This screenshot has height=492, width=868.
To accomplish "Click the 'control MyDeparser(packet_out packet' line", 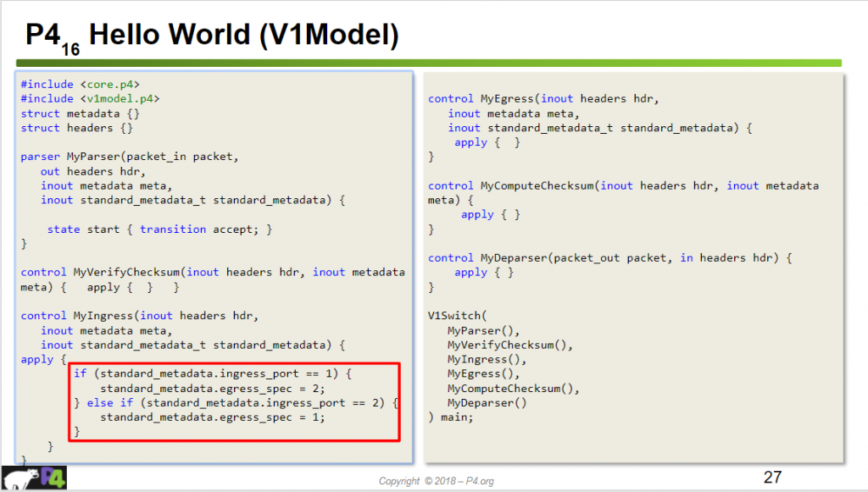I will (x=610, y=257).
